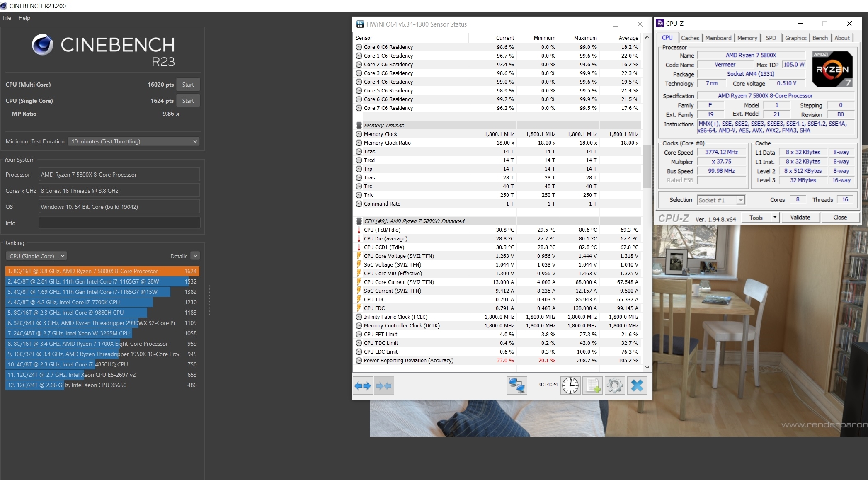Click CPU-Z Validate button

tap(800, 217)
